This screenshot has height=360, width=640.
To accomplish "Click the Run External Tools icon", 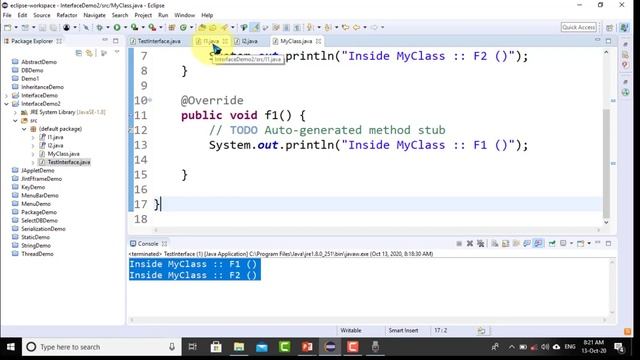I will click(x=152, y=27).
